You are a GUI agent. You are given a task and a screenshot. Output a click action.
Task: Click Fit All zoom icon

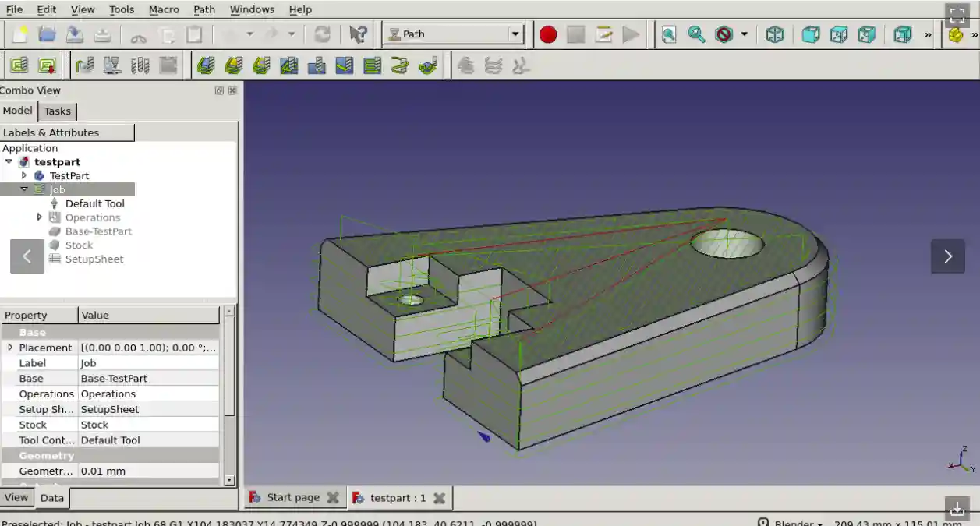click(668, 34)
